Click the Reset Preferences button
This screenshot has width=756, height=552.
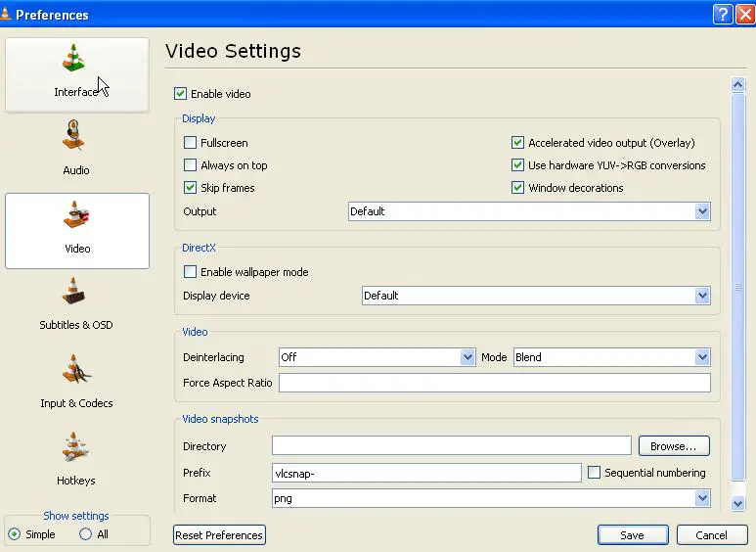point(219,535)
